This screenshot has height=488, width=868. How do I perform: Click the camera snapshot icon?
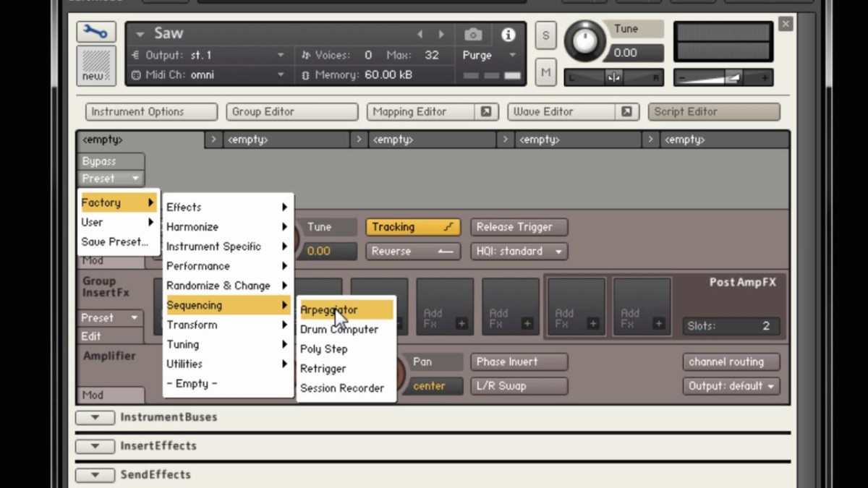[x=473, y=34]
